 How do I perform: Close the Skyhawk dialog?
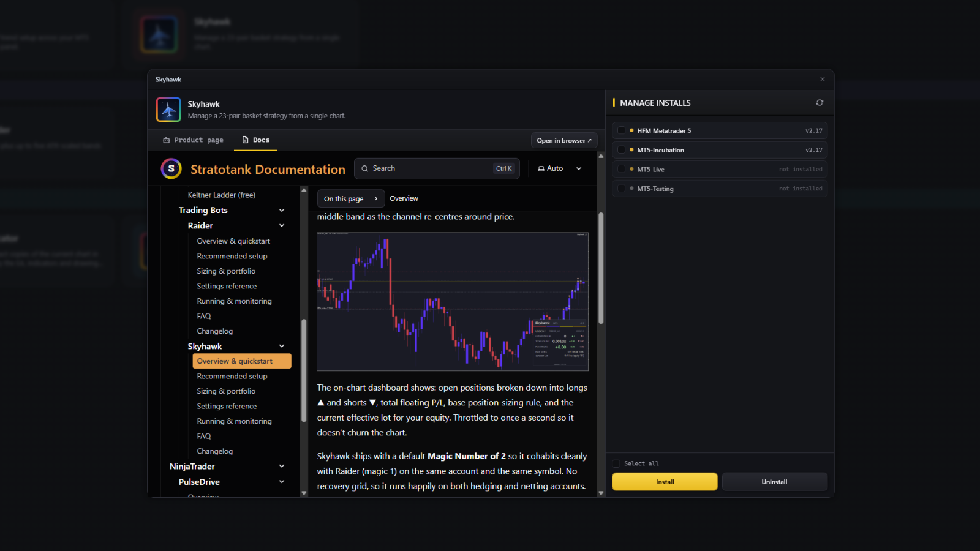pyautogui.click(x=823, y=79)
